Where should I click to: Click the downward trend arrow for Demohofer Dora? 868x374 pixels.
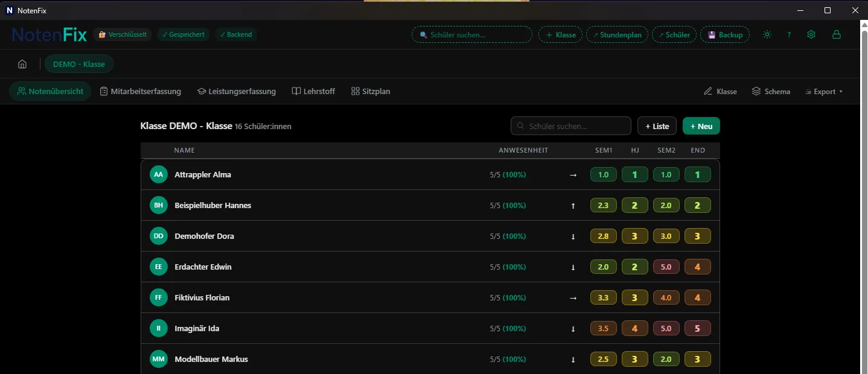pyautogui.click(x=573, y=236)
